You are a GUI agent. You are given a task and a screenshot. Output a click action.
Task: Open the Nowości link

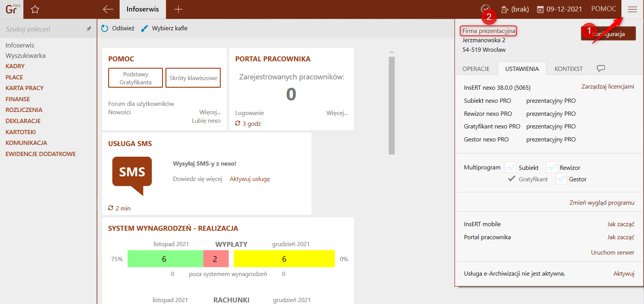119,112
